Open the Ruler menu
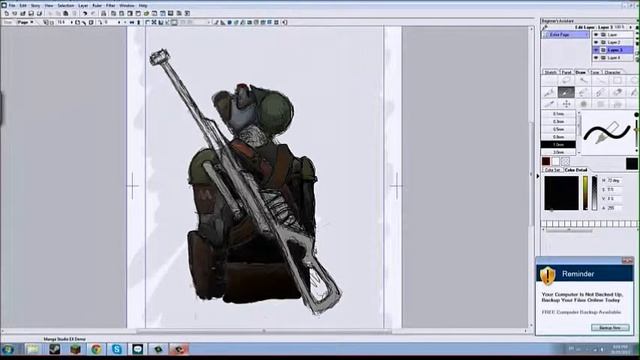The image size is (640, 360). click(x=97, y=6)
